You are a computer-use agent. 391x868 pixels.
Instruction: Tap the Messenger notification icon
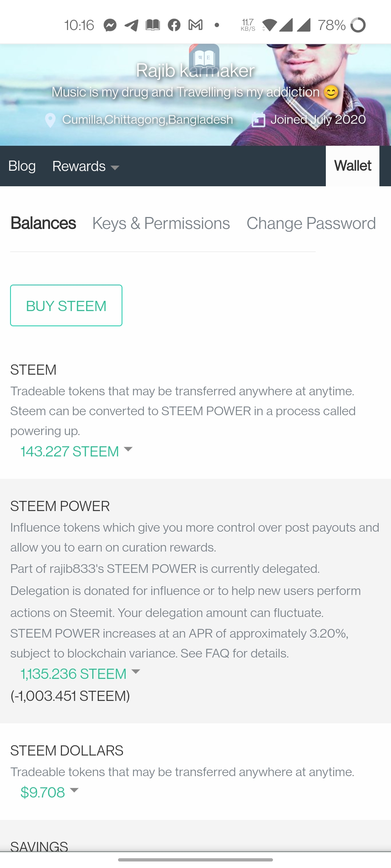tap(110, 25)
